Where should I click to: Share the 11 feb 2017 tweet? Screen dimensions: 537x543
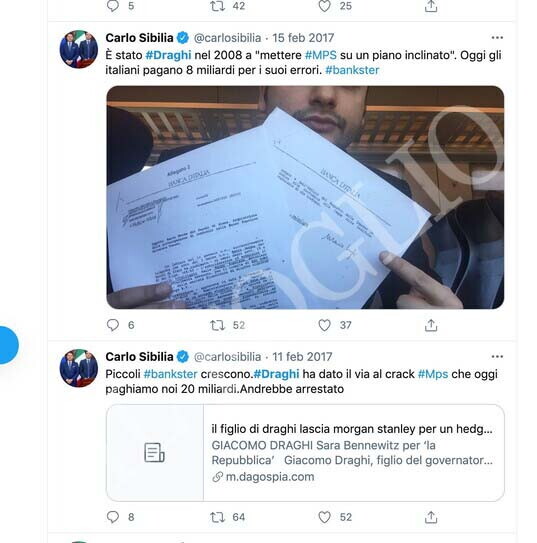point(431,517)
